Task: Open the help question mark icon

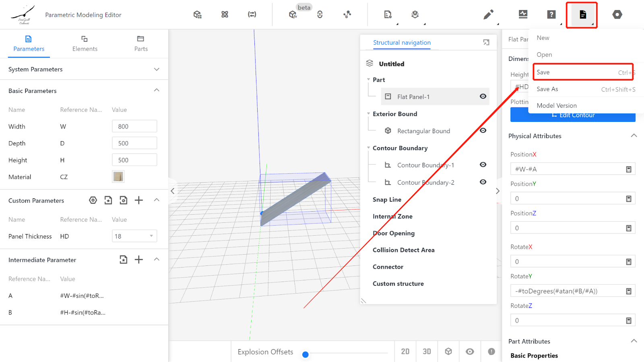Action: [x=551, y=15]
